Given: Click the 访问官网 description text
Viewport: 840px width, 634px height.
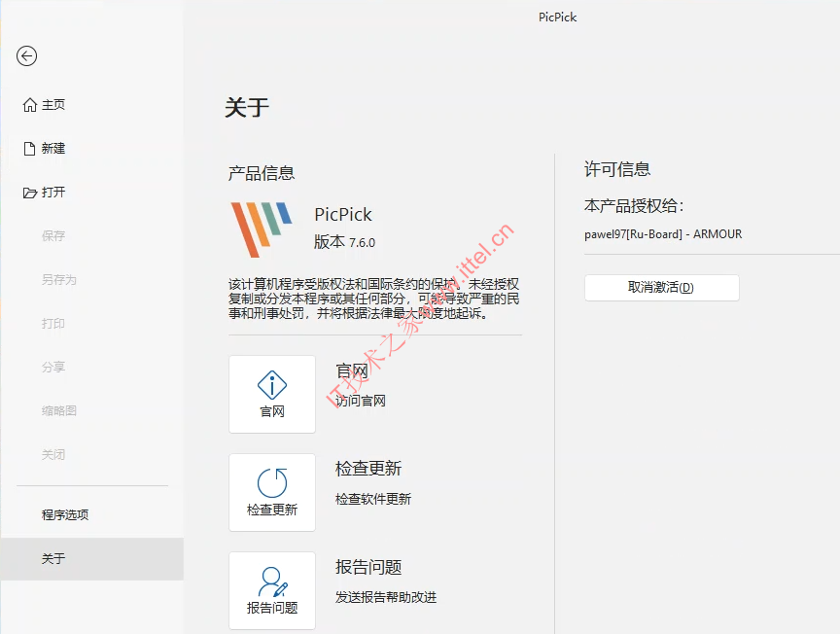Looking at the screenshot, I should tap(361, 401).
